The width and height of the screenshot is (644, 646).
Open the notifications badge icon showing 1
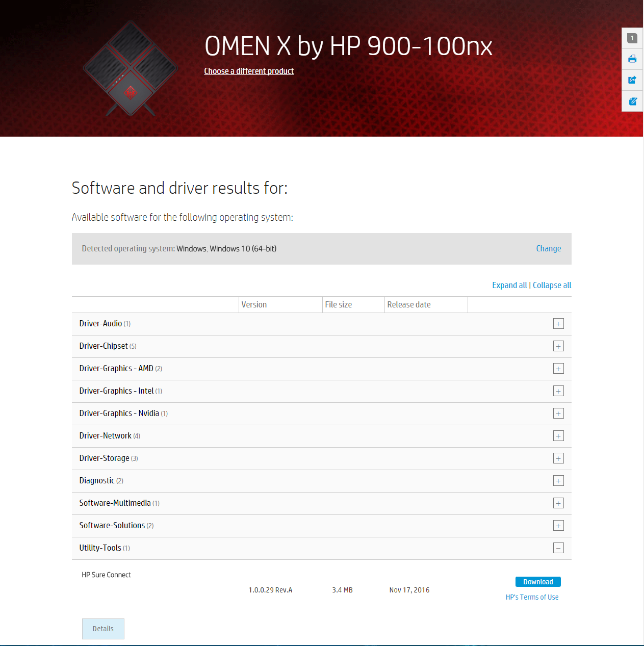(632, 38)
